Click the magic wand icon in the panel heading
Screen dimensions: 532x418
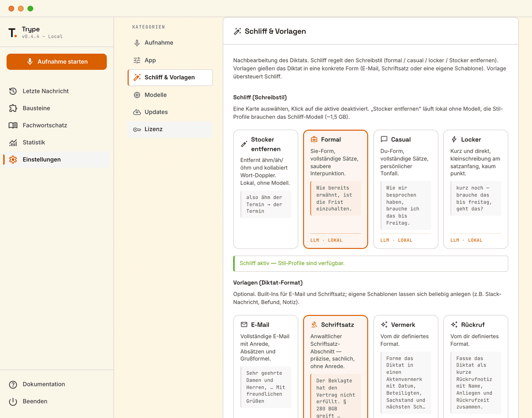pyautogui.click(x=237, y=31)
